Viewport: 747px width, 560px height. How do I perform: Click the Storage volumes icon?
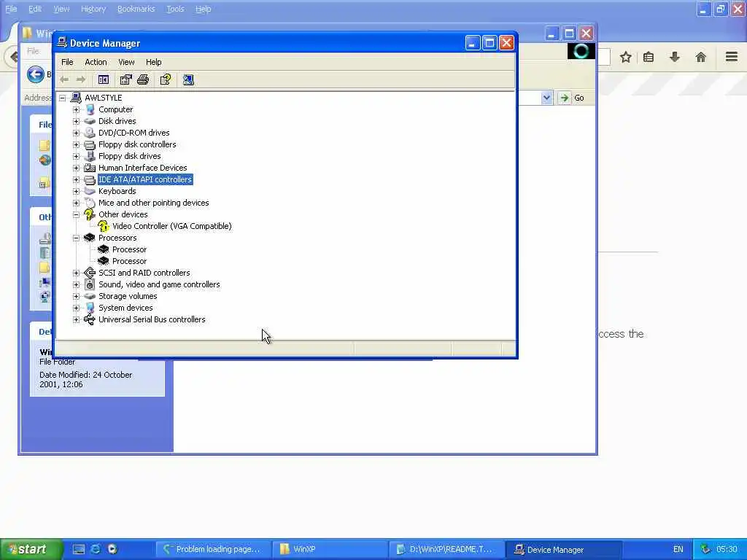(x=90, y=296)
